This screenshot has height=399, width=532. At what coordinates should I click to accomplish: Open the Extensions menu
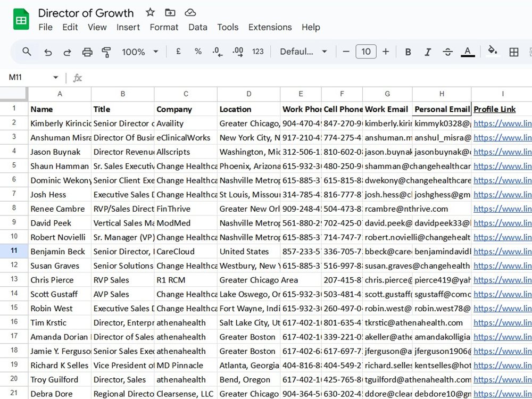pos(270,27)
